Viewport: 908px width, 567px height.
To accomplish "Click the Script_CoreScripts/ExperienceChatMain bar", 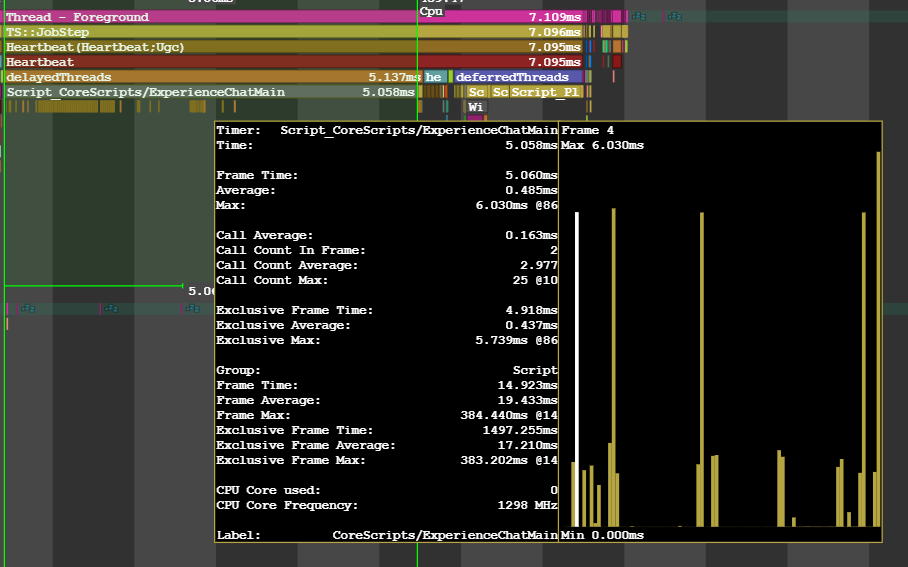I will click(x=211, y=92).
